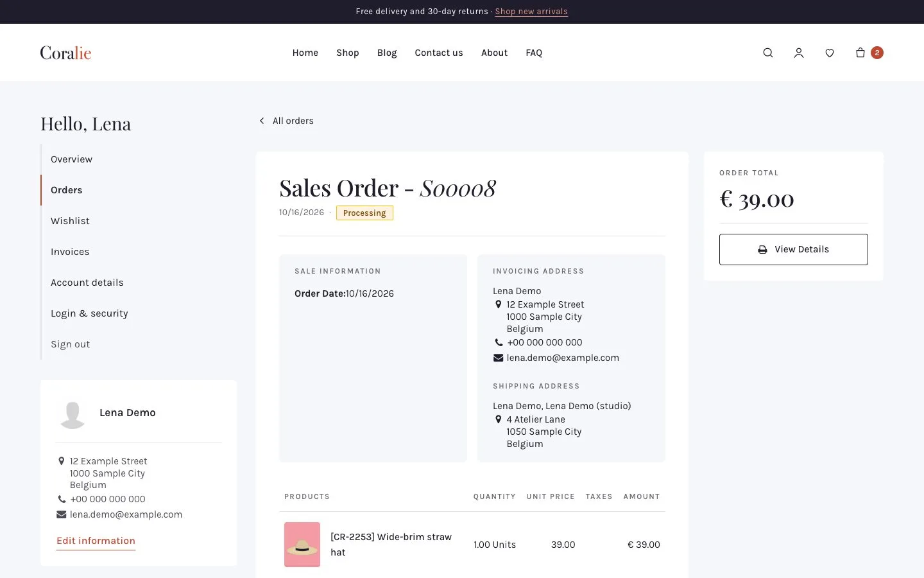This screenshot has height=578, width=924.
Task: Click the Coralie logo
Action: coord(65,53)
